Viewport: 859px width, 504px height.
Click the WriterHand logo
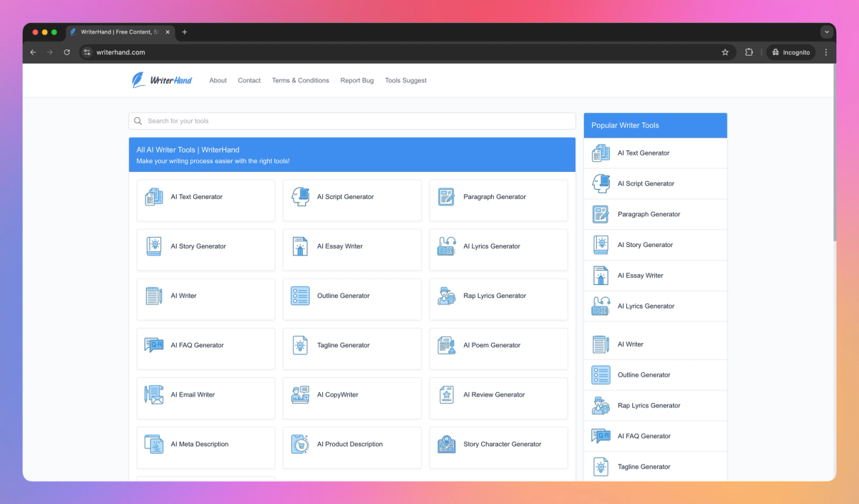pos(162,80)
